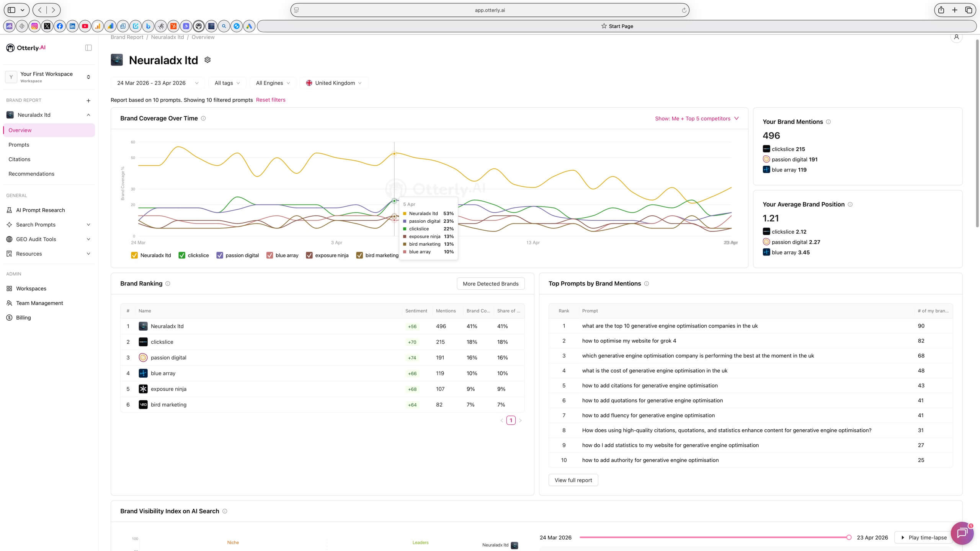
Task: Open brand settings gear next to Neuraladx ltd
Action: pyautogui.click(x=207, y=60)
